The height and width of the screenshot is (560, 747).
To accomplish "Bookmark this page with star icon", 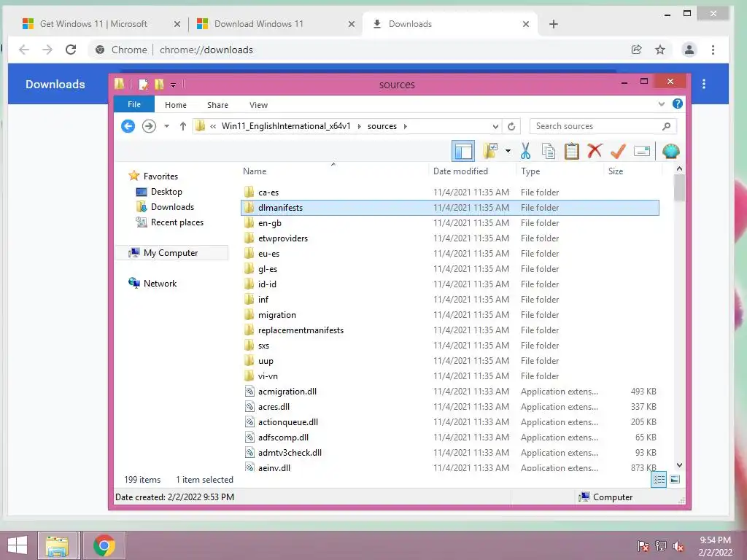I will click(x=659, y=50).
